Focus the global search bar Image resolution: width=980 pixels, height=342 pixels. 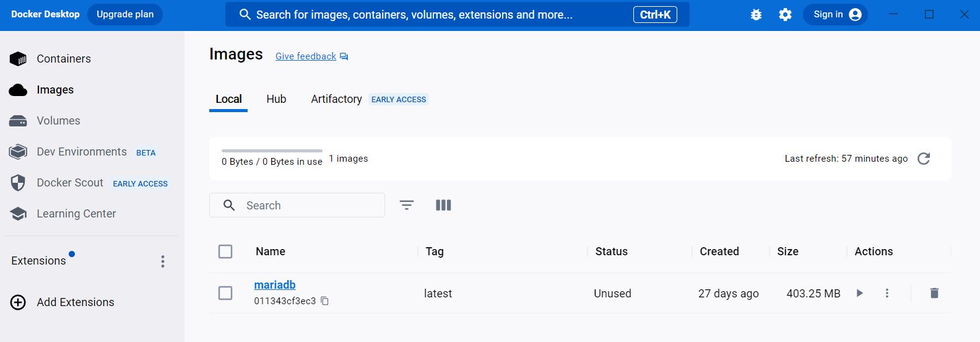tap(457, 15)
